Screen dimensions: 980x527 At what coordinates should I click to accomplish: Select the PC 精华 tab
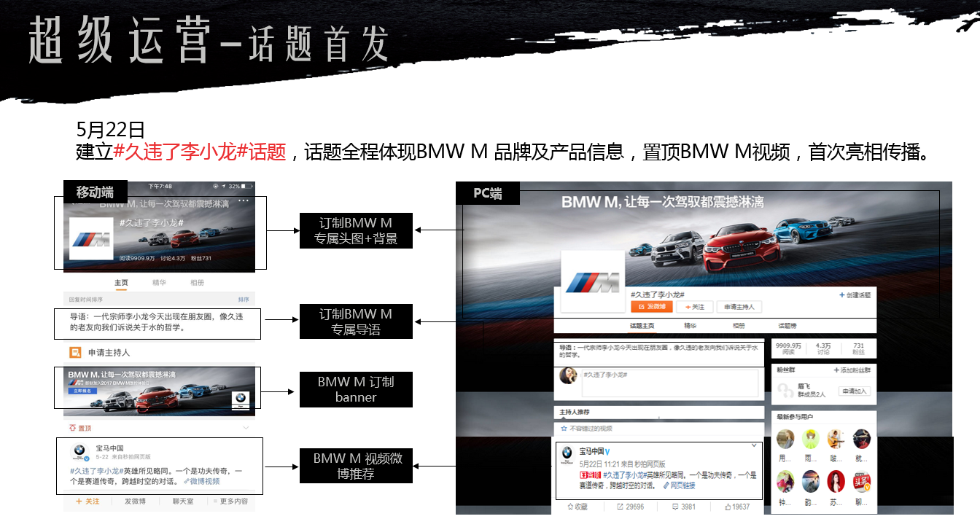click(x=690, y=326)
